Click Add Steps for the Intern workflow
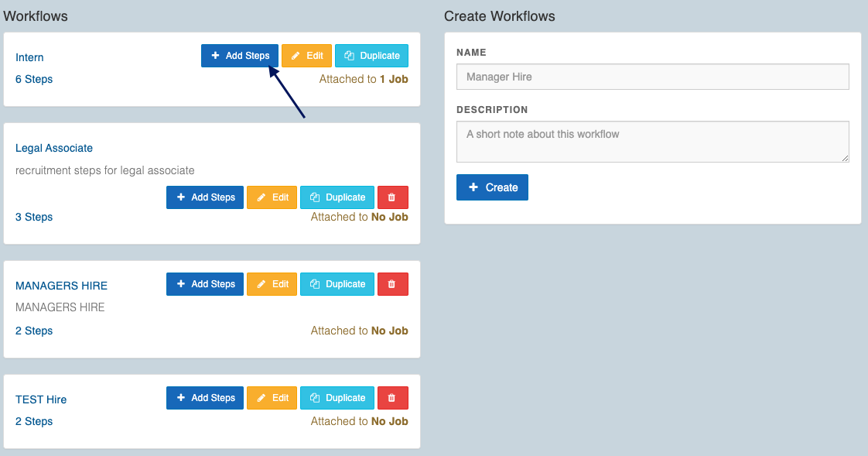This screenshot has height=456, width=868. tap(240, 56)
